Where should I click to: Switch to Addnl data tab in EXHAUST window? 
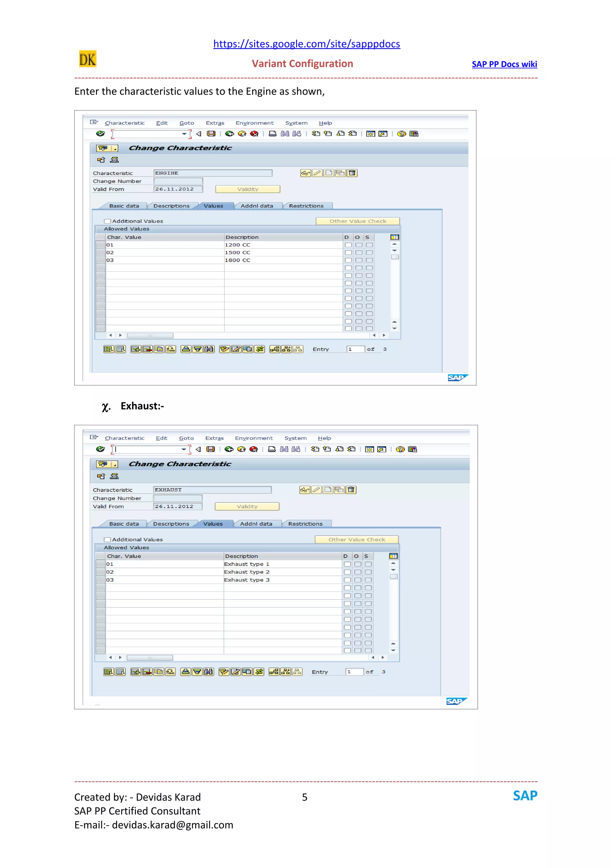pos(256,524)
